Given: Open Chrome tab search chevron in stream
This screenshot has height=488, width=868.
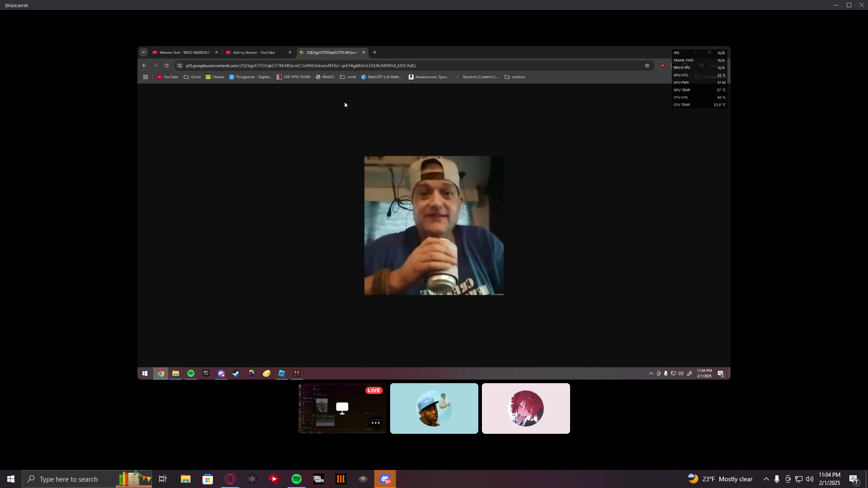Looking at the screenshot, I should pyautogui.click(x=144, y=52).
